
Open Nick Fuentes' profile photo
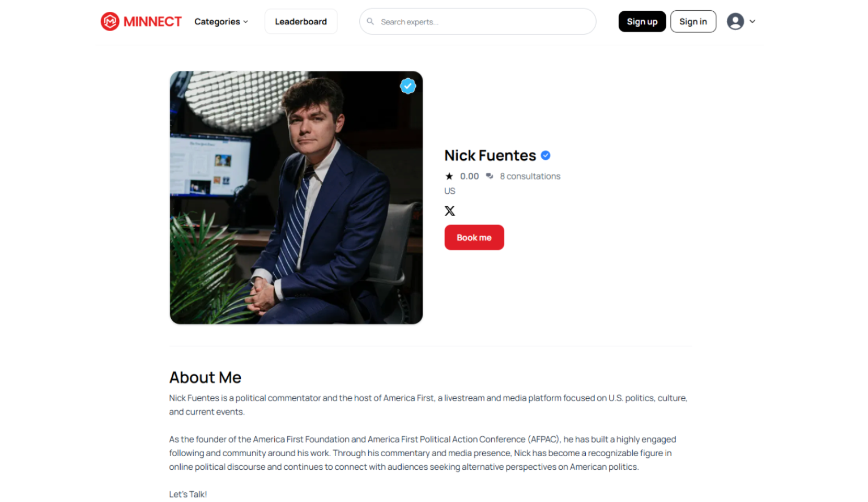coord(296,197)
